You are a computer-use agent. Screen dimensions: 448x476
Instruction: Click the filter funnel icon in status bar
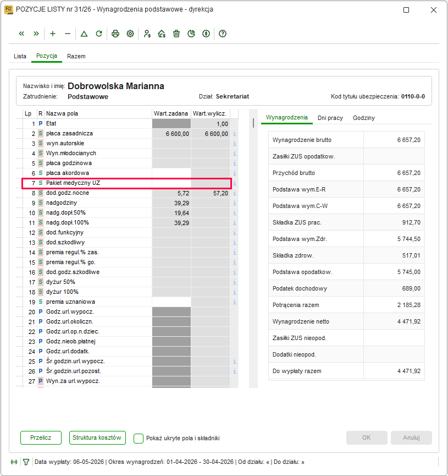tap(26, 462)
